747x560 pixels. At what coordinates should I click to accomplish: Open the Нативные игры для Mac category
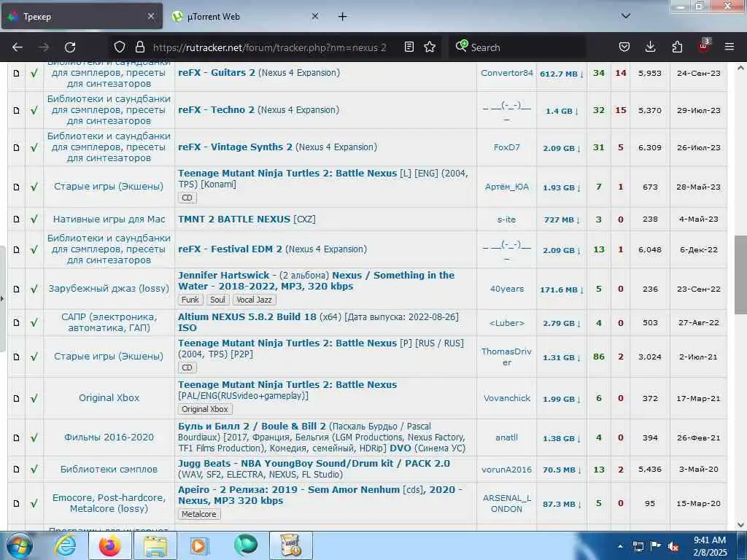coord(109,219)
